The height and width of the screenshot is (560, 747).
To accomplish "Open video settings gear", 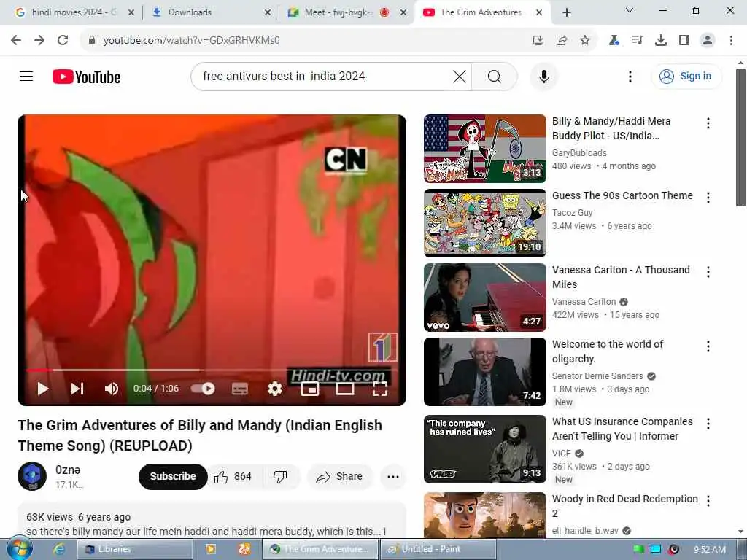I will [x=275, y=389].
